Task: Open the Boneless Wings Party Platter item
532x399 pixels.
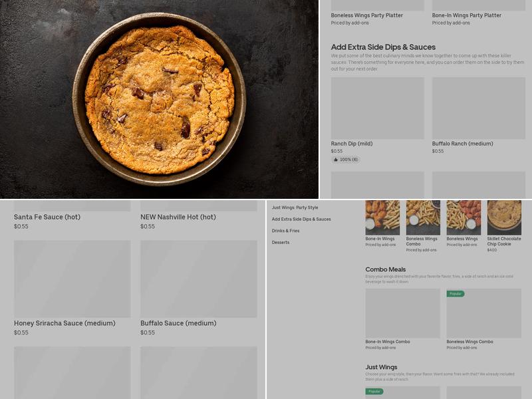Action: pyautogui.click(x=367, y=15)
